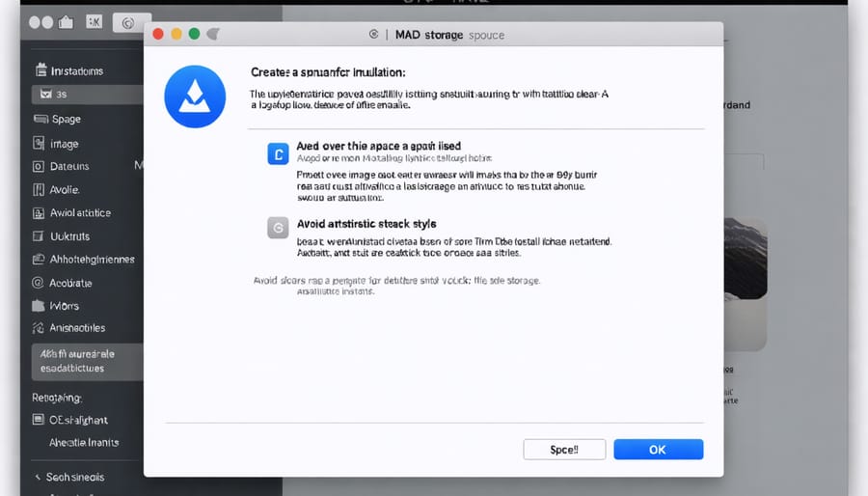Click the large blue app icon in dialog
868x496 pixels.
[195, 96]
